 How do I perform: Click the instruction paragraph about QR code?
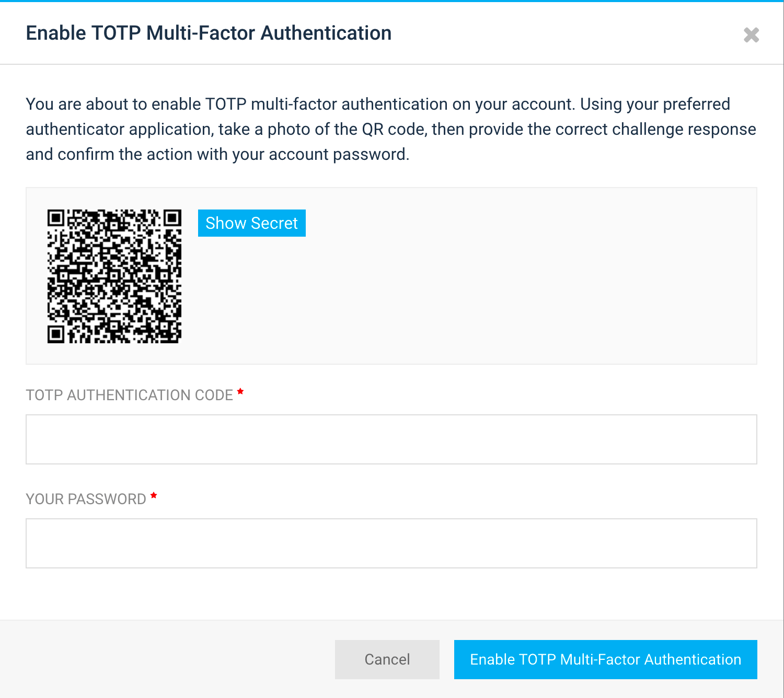coord(391,129)
